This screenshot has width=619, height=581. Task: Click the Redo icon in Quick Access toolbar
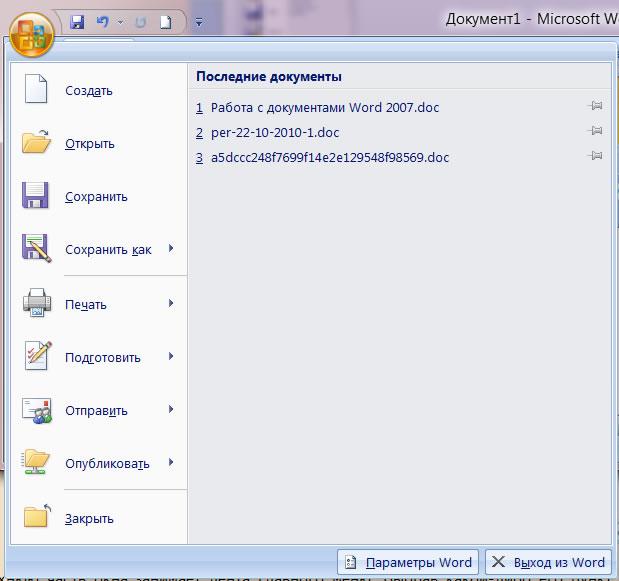pyautogui.click(x=140, y=22)
